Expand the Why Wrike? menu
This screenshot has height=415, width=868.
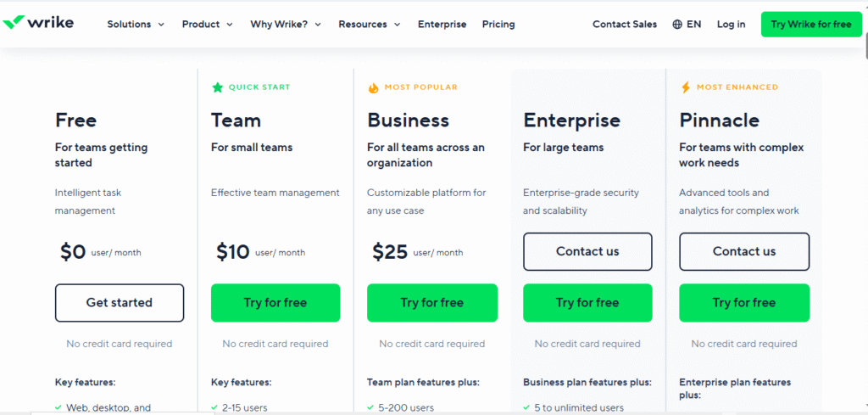click(286, 25)
